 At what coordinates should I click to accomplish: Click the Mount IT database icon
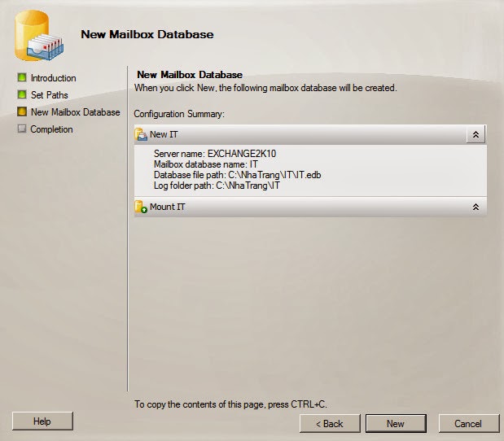(141, 207)
